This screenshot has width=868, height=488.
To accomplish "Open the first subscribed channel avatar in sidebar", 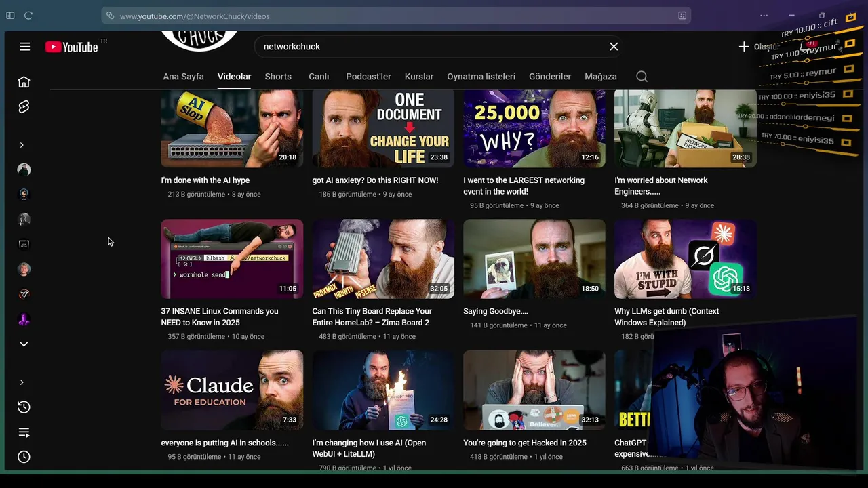I will point(24,169).
